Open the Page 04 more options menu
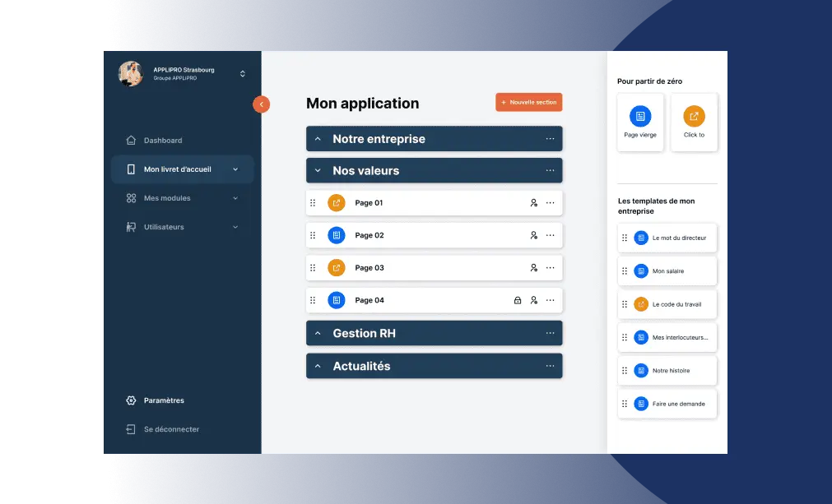Viewport: 832px width, 504px height. click(551, 300)
